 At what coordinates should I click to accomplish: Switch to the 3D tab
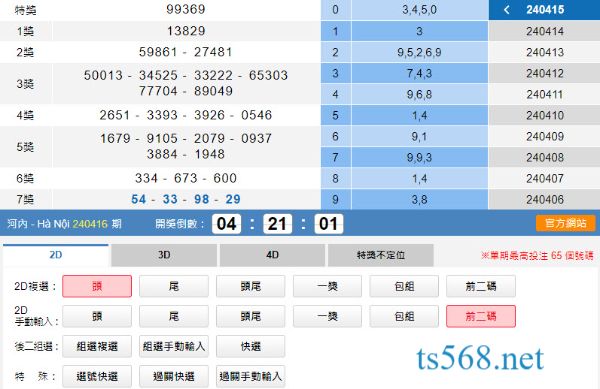click(x=164, y=255)
